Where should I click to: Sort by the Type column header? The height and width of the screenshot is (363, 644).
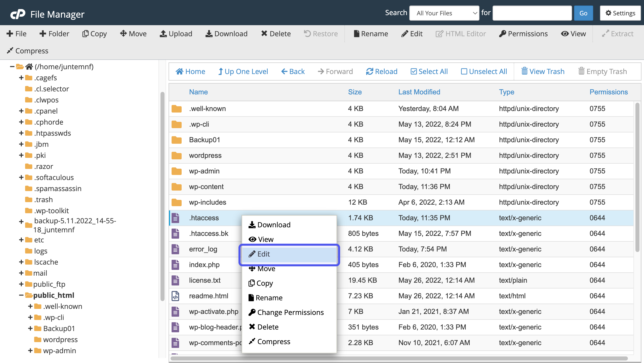[507, 92]
